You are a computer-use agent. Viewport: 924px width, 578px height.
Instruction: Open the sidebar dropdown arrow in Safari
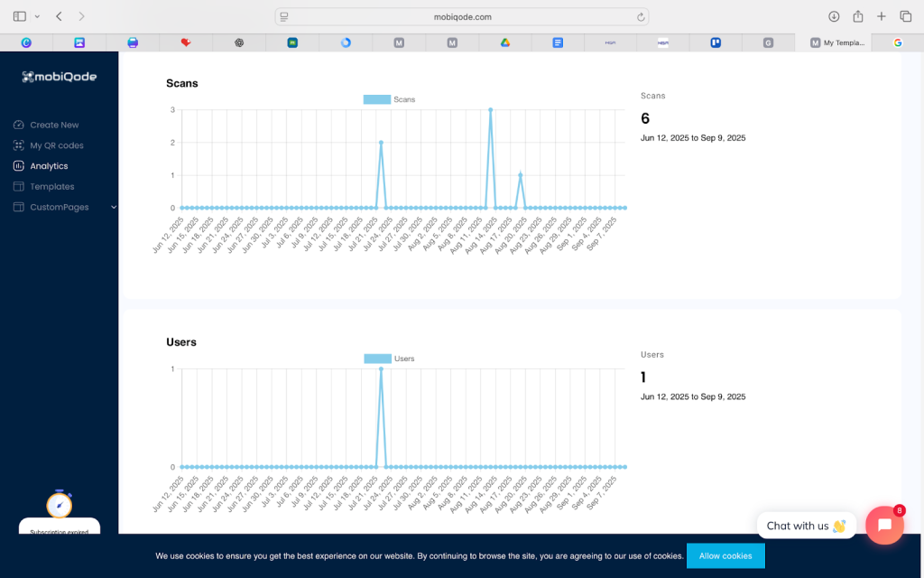coord(37,16)
